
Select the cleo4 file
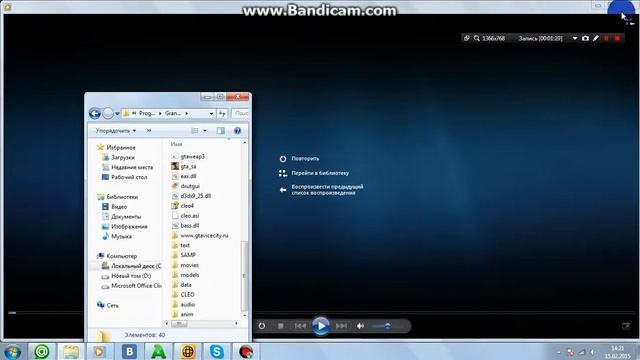coord(183,206)
